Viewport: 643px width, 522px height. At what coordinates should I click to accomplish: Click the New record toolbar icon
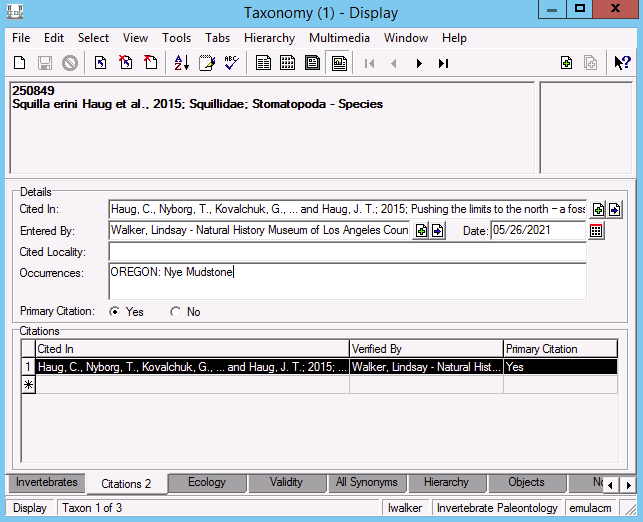pos(19,63)
